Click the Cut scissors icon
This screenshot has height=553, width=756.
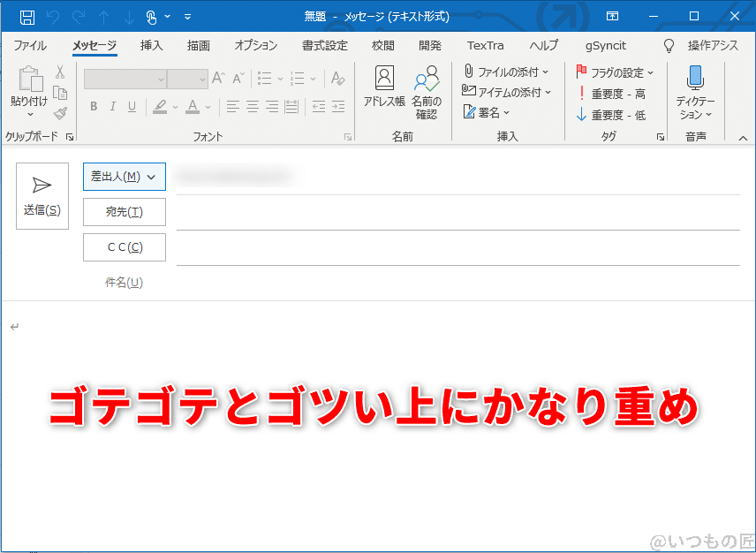(61, 72)
